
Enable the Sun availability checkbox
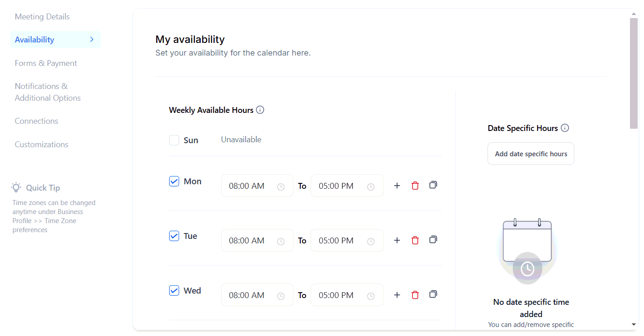174,140
